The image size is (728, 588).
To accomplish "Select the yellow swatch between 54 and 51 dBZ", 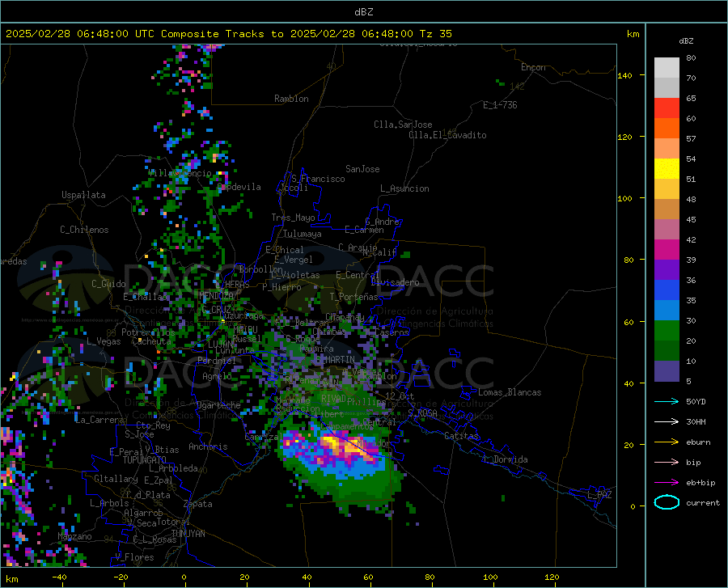I will coord(667,169).
